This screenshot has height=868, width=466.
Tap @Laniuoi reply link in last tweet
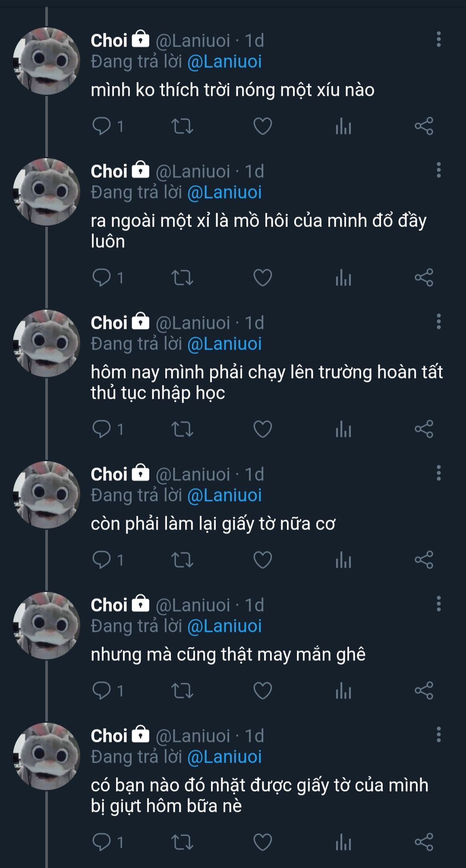(x=224, y=757)
